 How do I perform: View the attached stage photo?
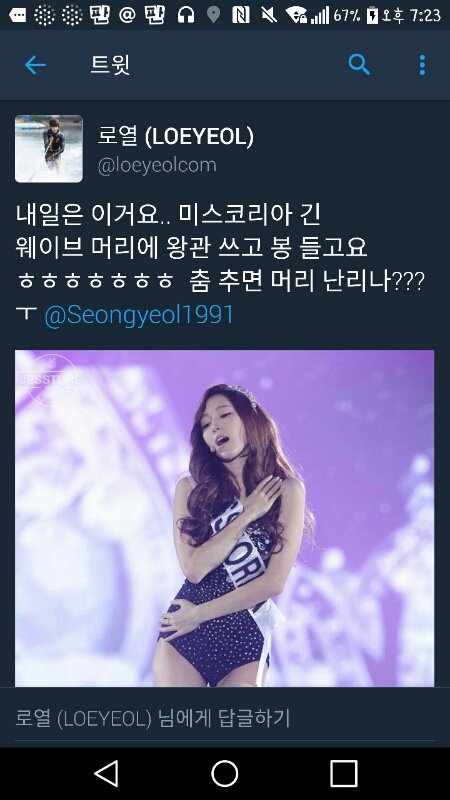[x=224, y=518]
